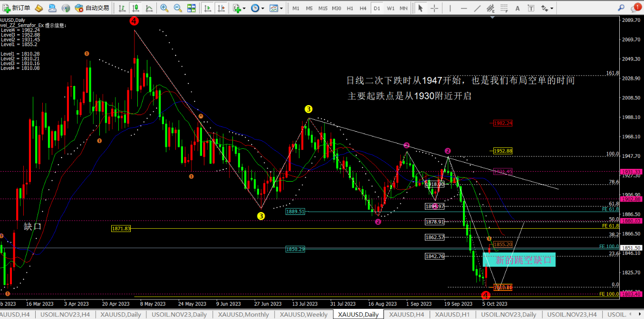This screenshot has width=644, height=319.
Task: Select the M15 timeframe
Action: (323, 8)
